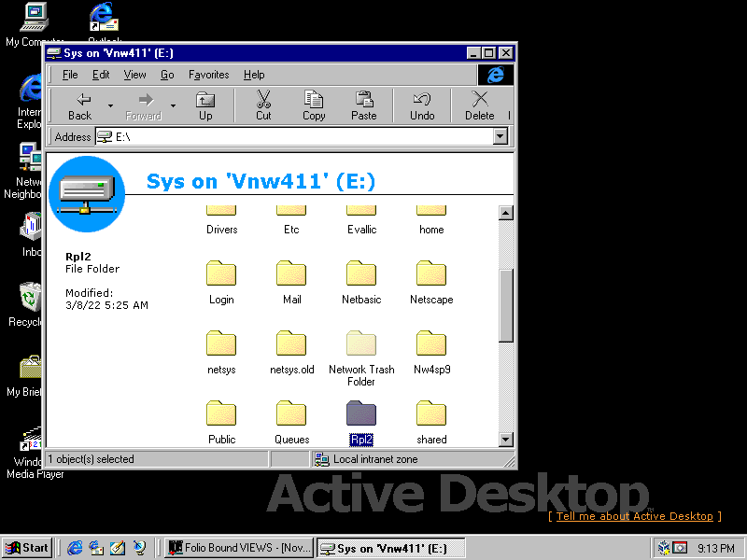Select the Nw4sp9 folder
This screenshot has width=747, height=560.
[x=431, y=343]
